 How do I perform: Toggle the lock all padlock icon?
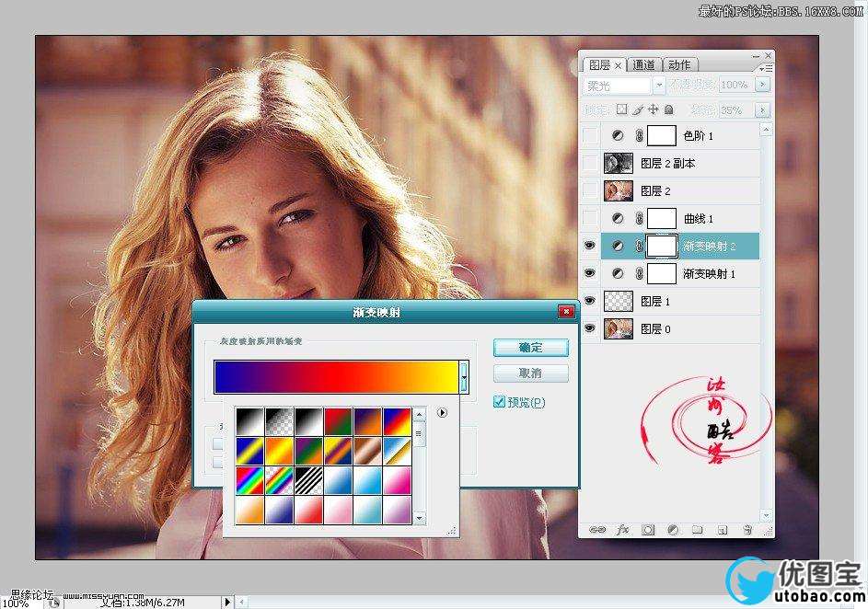[x=668, y=109]
